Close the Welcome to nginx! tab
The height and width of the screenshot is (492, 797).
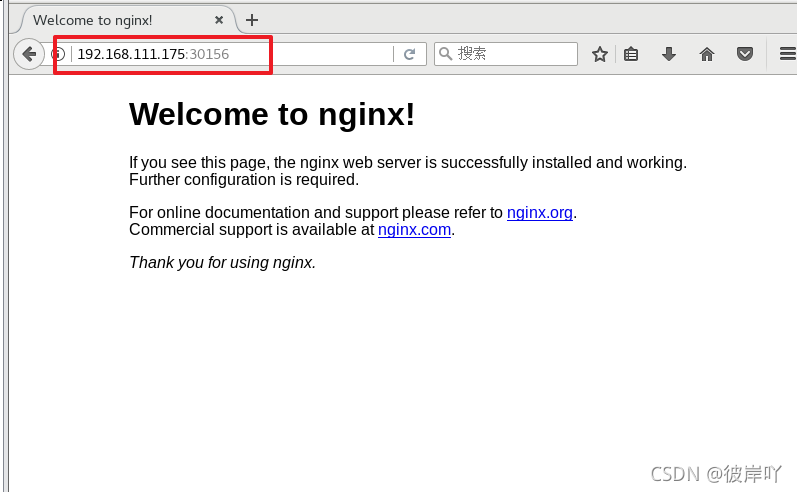coord(219,20)
